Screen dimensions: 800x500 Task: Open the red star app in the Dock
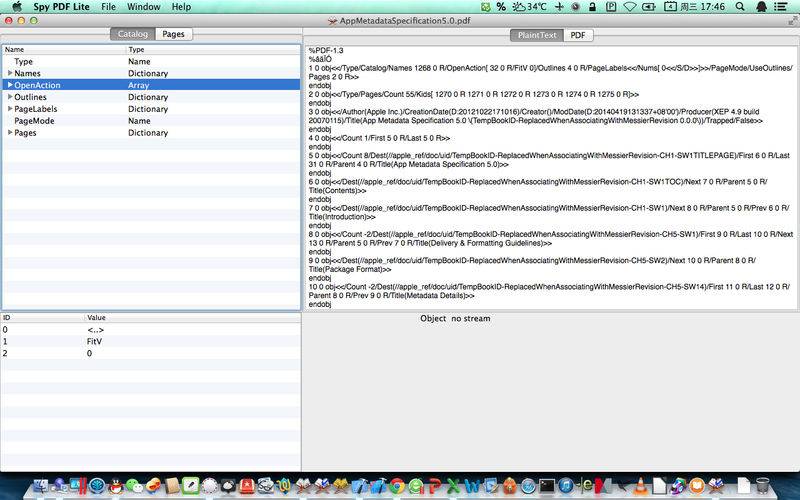point(247,486)
